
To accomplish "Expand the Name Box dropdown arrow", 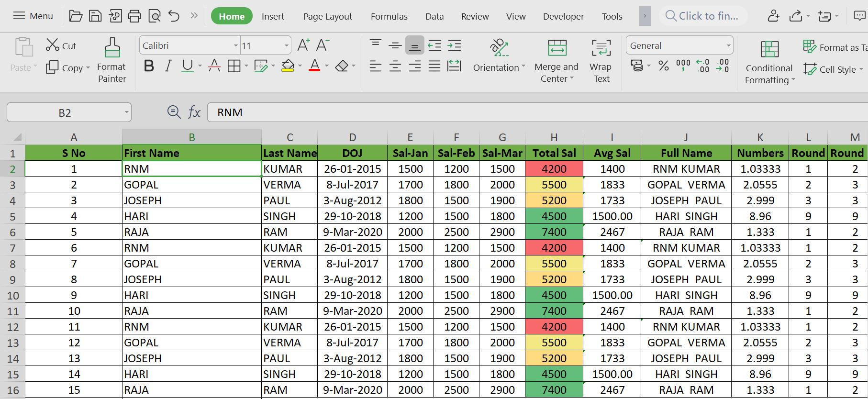I will 126,112.
